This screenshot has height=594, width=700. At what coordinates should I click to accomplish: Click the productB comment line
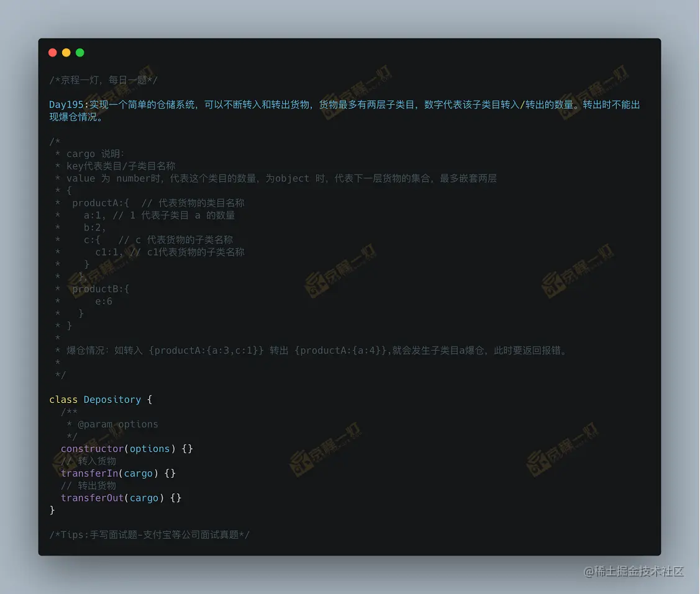(92, 289)
